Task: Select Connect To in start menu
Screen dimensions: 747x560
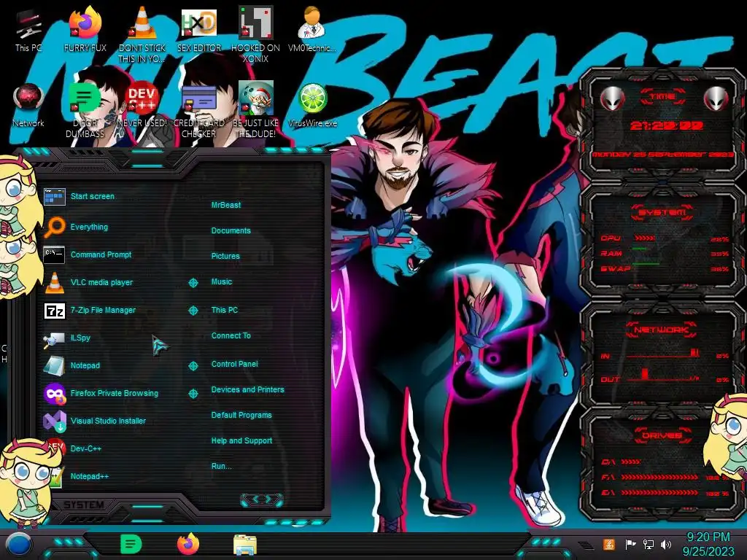Action: tap(231, 335)
